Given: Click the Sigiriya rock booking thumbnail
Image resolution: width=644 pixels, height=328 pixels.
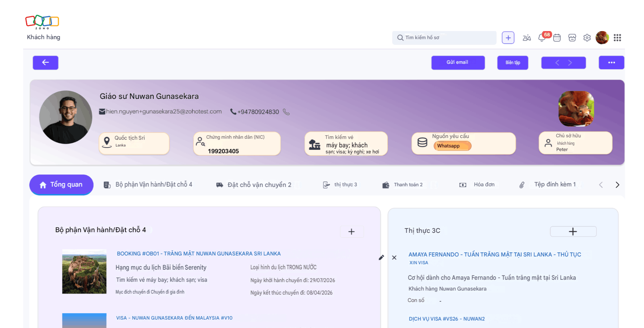Looking at the screenshot, I should pos(84,272).
